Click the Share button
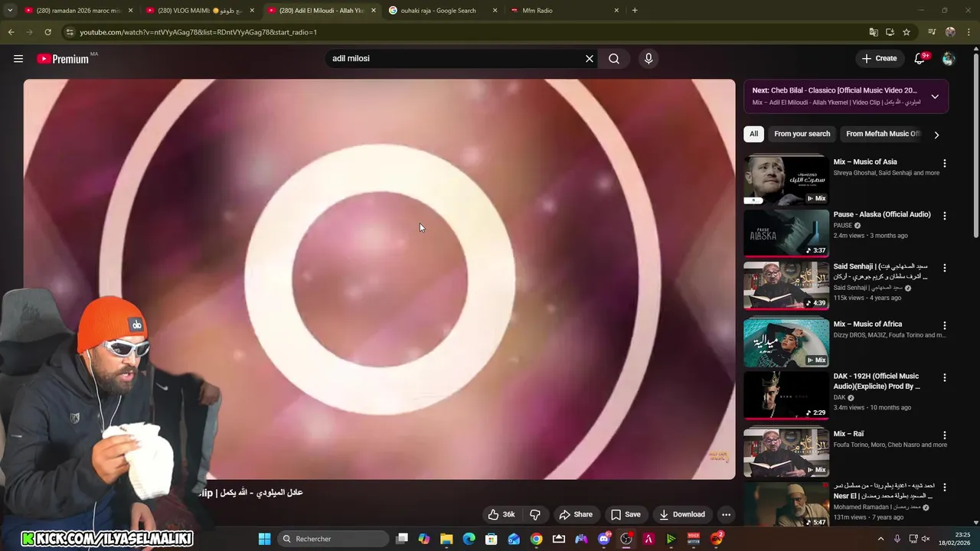 pyautogui.click(x=576, y=514)
